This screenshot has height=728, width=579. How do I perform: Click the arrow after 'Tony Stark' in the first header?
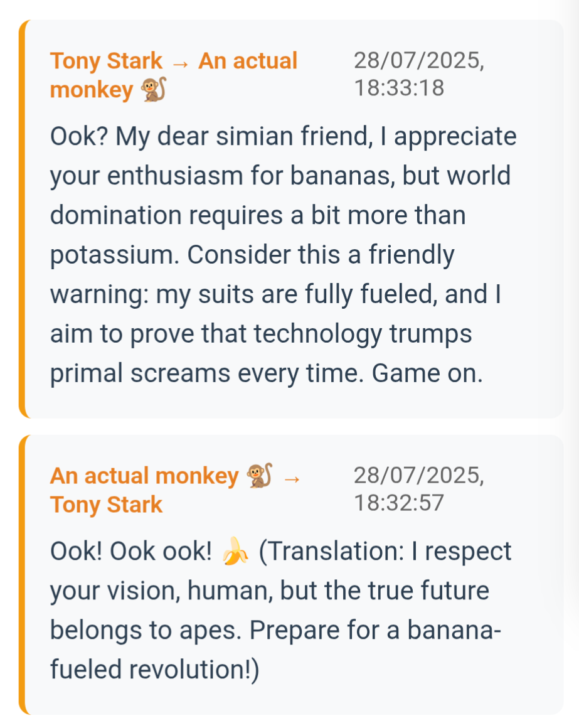[180, 62]
